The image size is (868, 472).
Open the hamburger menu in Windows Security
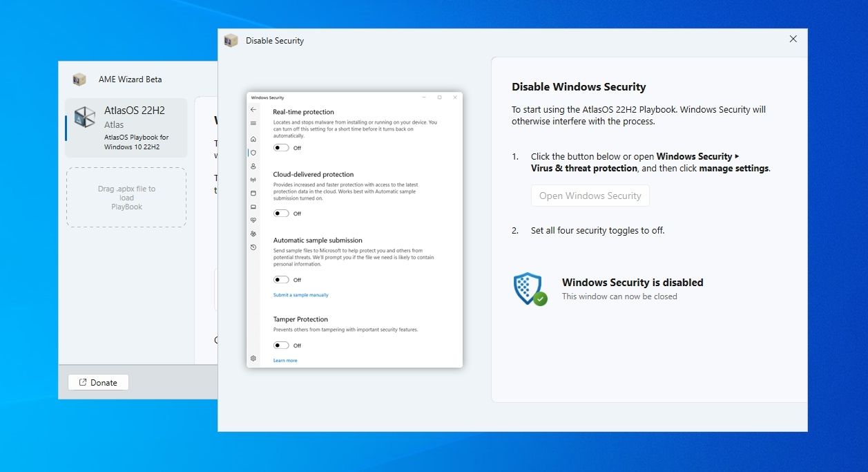pos(253,124)
